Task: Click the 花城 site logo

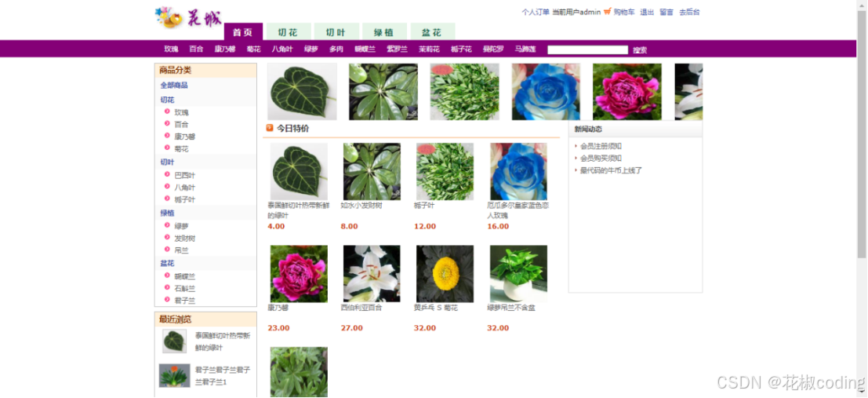Action: (x=188, y=18)
